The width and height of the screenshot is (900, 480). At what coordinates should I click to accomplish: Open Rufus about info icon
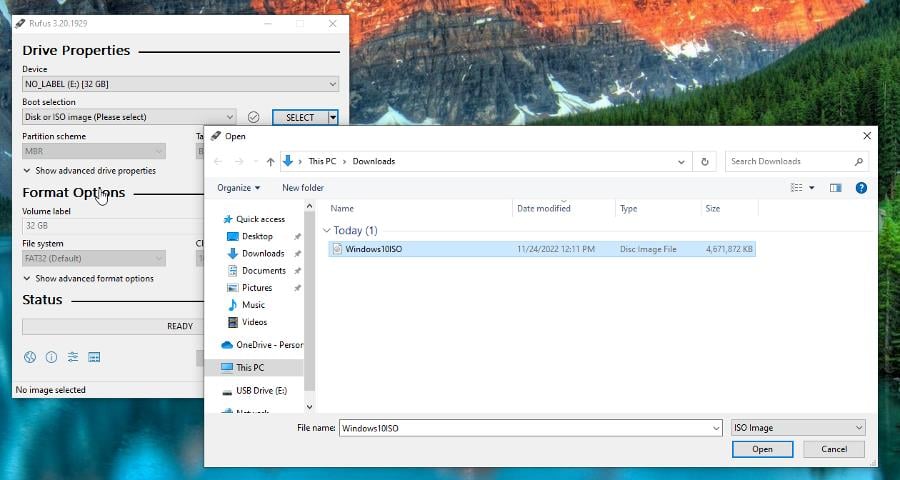[x=51, y=357]
